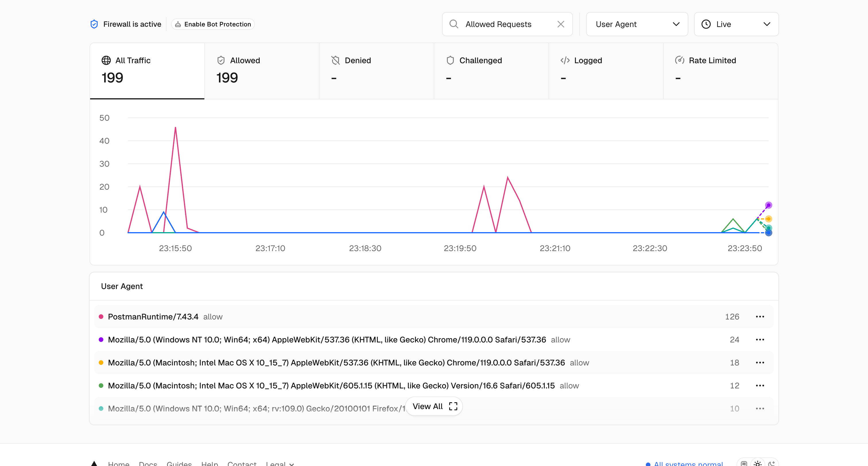Screen dimensions: 868x466
Task: Switch to dark mode using the moon toggle
Action: pos(772,464)
